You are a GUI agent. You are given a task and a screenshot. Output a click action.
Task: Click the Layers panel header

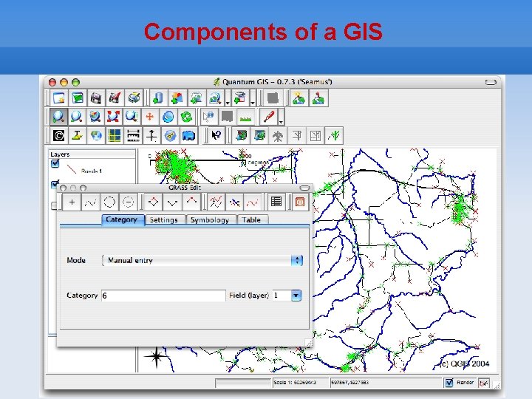(x=92, y=154)
